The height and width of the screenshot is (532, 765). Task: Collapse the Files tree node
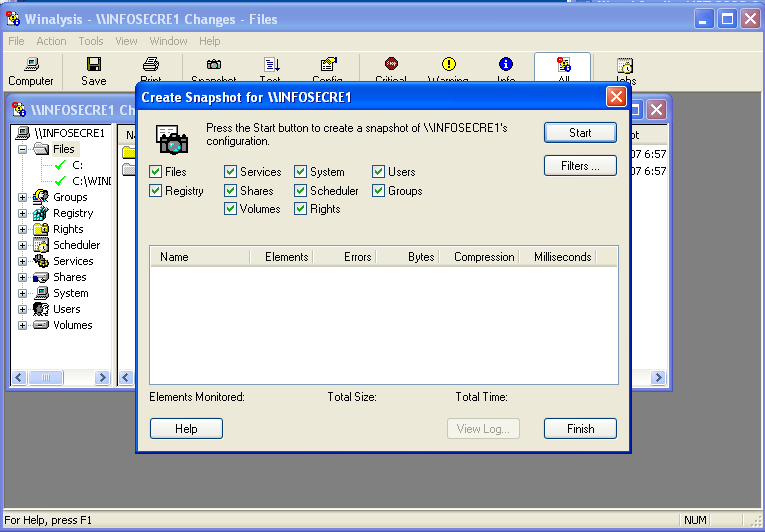coord(22,149)
